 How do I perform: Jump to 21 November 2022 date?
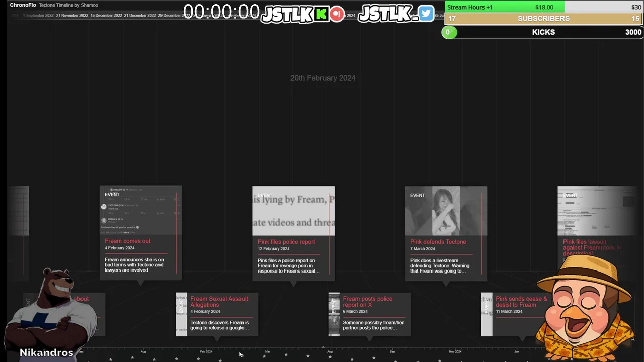tap(72, 16)
